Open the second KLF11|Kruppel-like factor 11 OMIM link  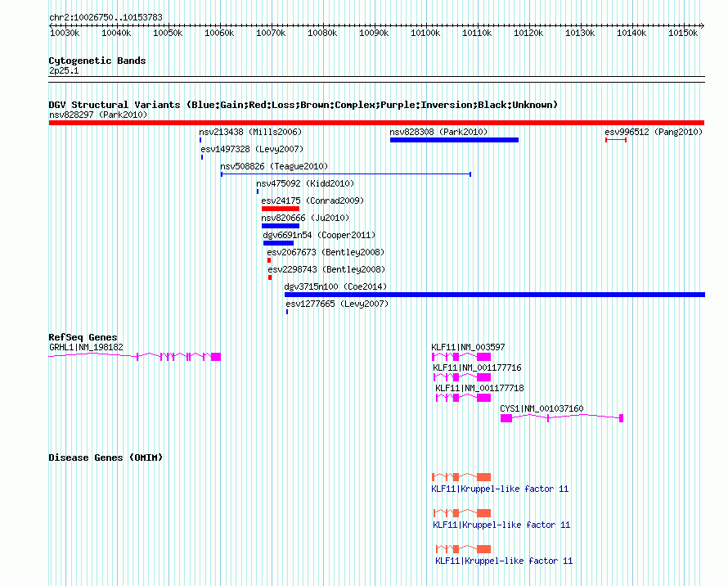pos(501,525)
